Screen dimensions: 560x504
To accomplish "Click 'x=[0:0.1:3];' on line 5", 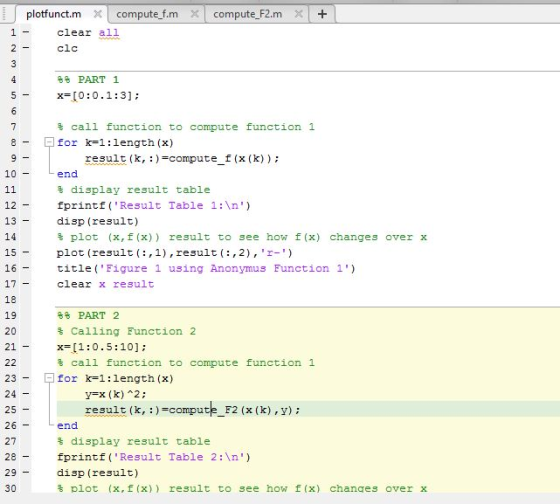I will click(98, 95).
